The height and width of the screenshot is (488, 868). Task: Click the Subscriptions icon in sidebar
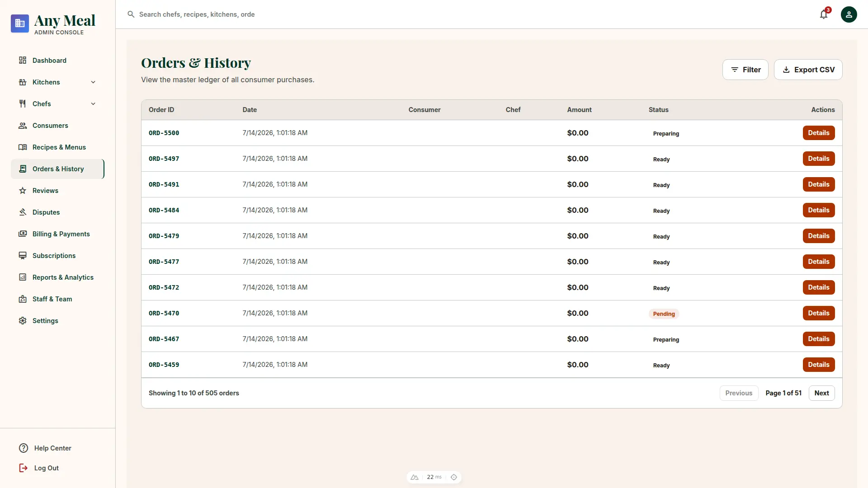click(x=23, y=256)
